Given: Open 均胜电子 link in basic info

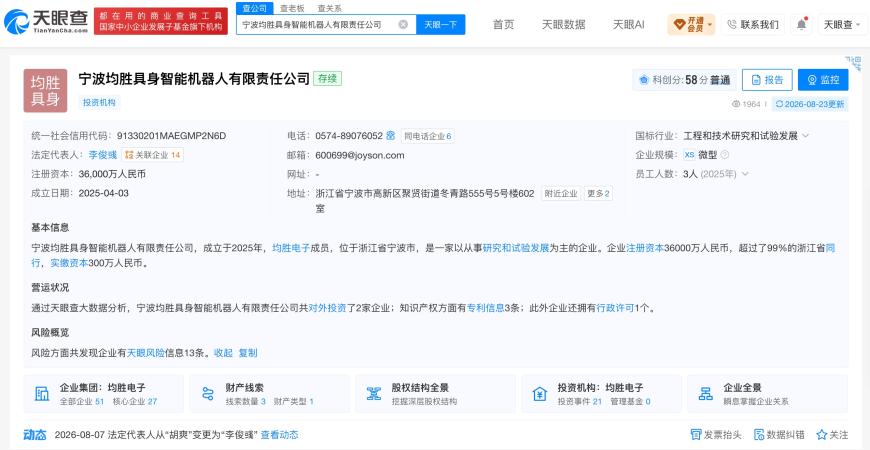Looking at the screenshot, I should coord(291,248).
